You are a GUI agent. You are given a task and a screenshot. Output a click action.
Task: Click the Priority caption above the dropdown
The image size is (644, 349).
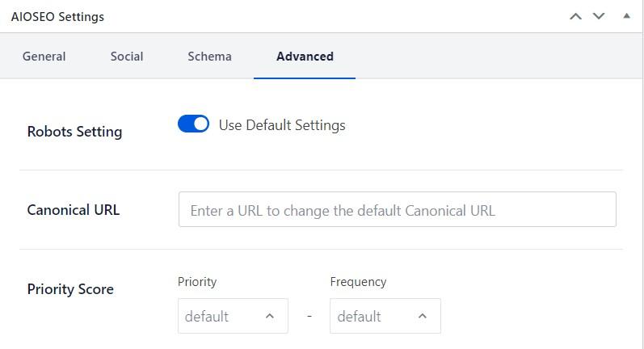point(197,282)
